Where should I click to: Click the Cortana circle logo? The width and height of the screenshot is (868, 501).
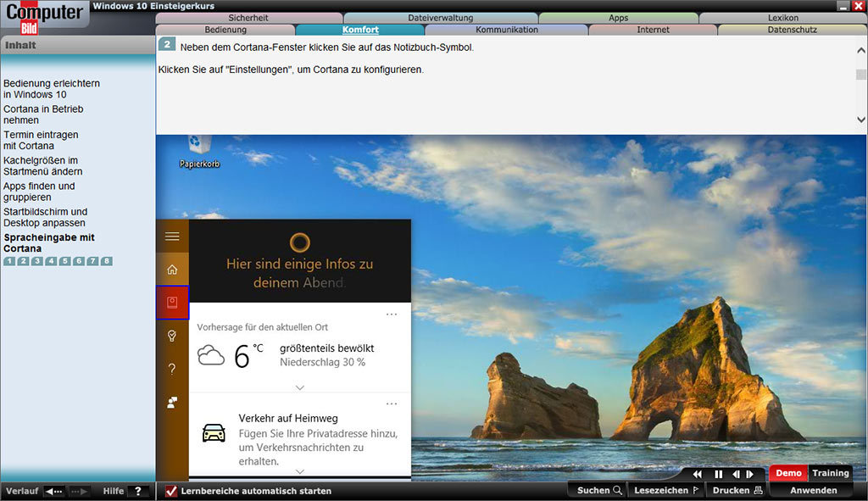point(299,242)
